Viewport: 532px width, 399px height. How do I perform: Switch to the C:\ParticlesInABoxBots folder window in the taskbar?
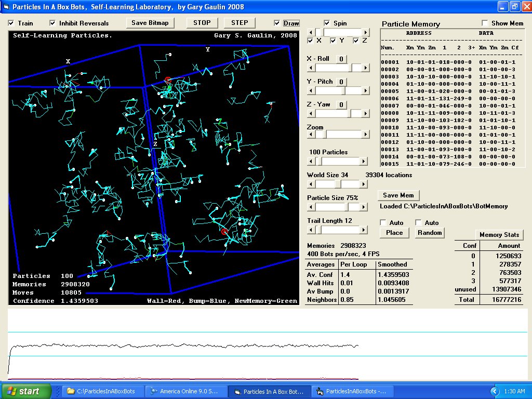tap(101, 391)
